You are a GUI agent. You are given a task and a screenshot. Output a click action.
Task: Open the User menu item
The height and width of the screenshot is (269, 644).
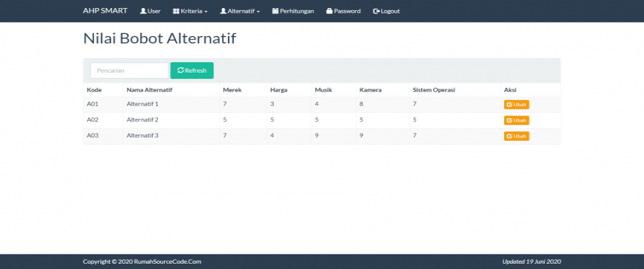coord(150,11)
